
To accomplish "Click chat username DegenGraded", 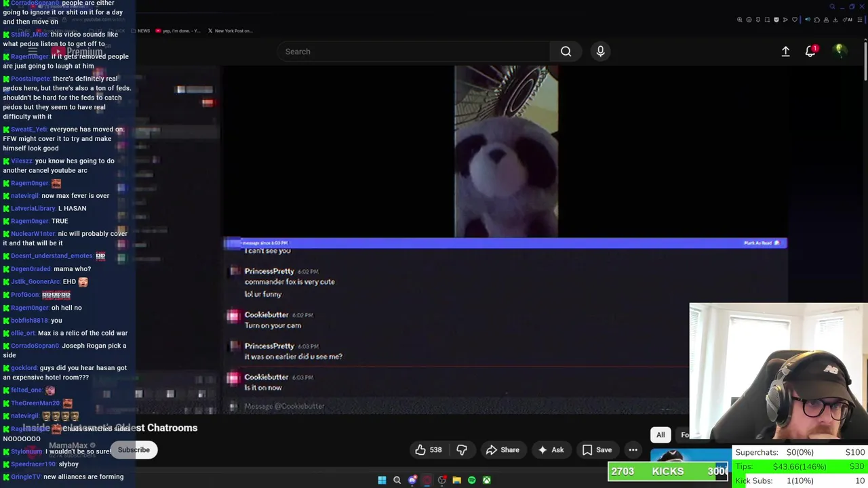I will tap(31, 269).
